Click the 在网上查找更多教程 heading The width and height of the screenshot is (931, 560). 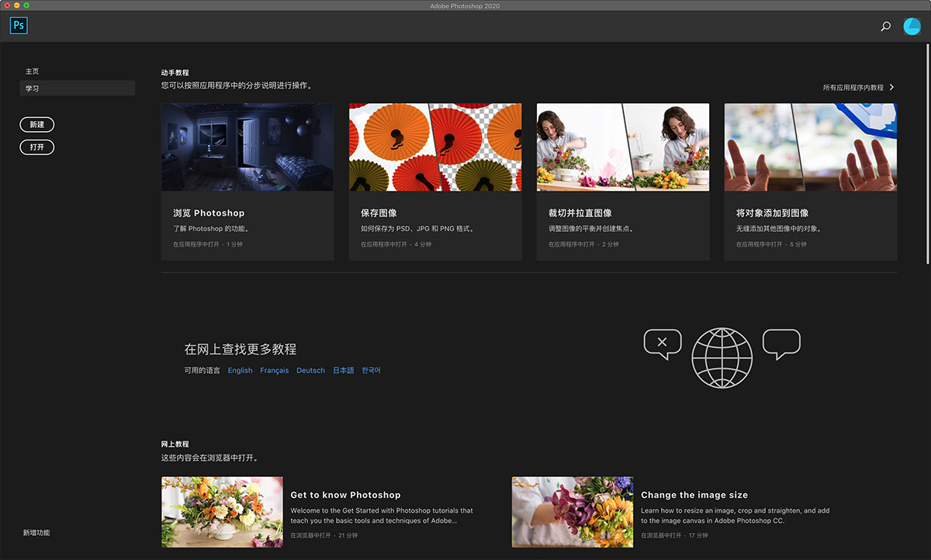click(241, 350)
